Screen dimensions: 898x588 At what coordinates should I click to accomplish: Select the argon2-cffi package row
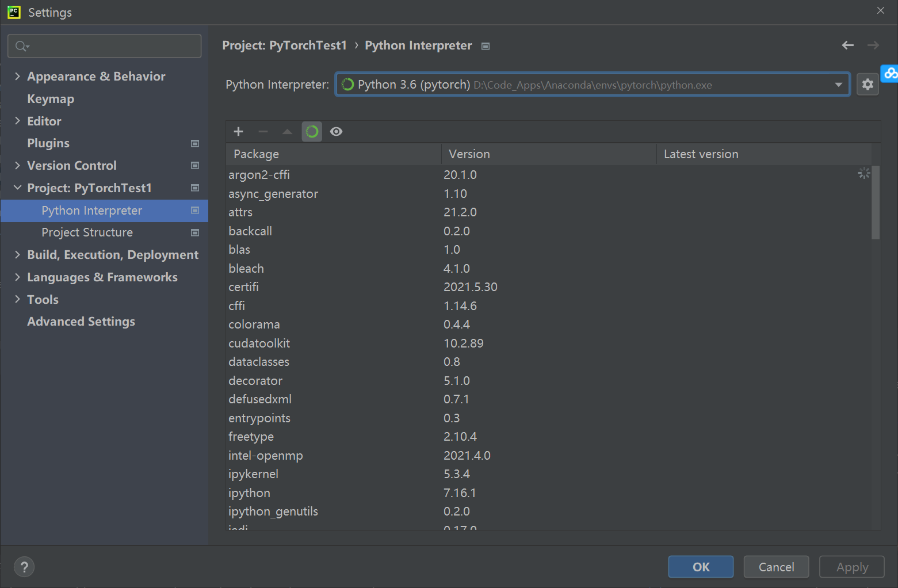pyautogui.click(x=549, y=175)
